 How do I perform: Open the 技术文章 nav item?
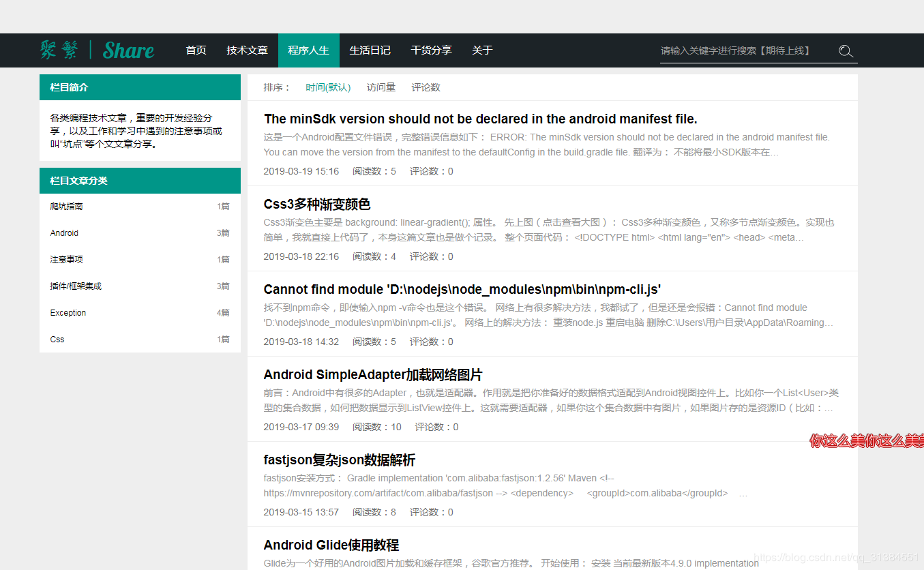[x=248, y=50]
